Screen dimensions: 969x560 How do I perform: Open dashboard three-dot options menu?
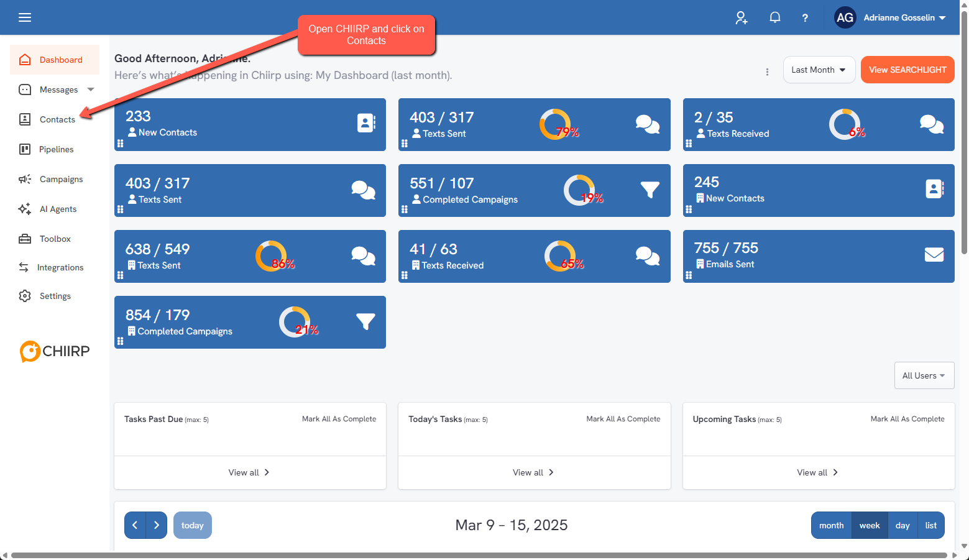tap(767, 72)
